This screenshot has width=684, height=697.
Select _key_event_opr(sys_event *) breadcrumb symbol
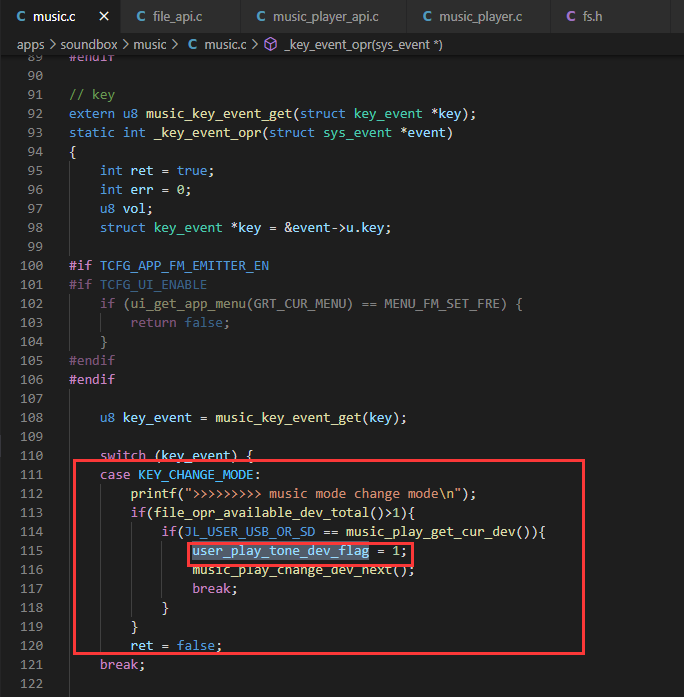pos(363,45)
